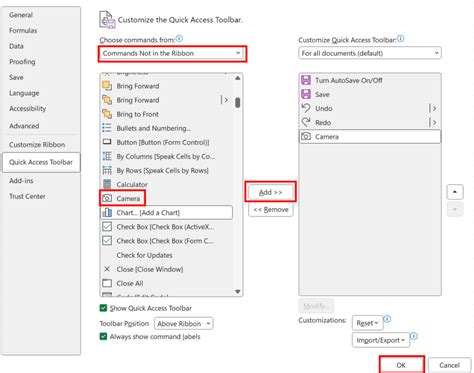Select the By Rows speak cells icon
The image size is (474, 373).
point(107,170)
